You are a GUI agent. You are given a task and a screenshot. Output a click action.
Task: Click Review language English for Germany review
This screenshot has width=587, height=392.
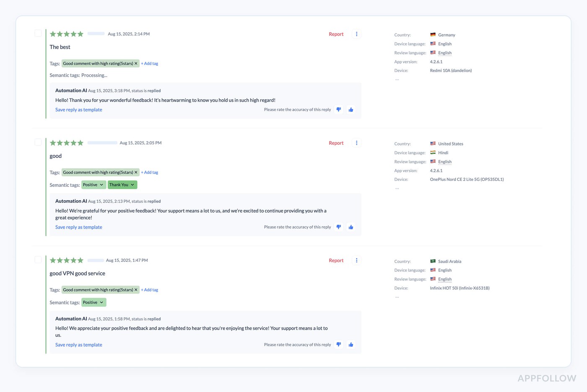(444, 53)
